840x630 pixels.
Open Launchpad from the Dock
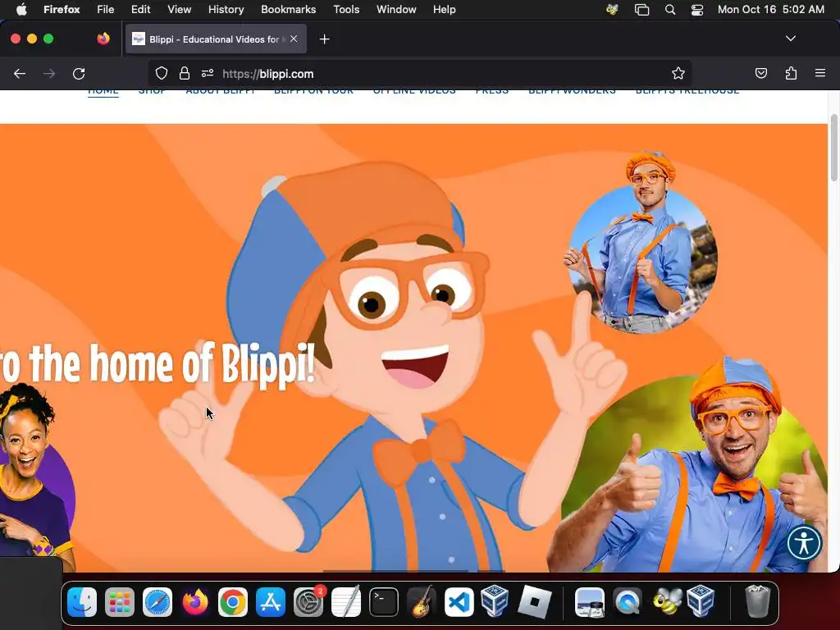(120, 602)
